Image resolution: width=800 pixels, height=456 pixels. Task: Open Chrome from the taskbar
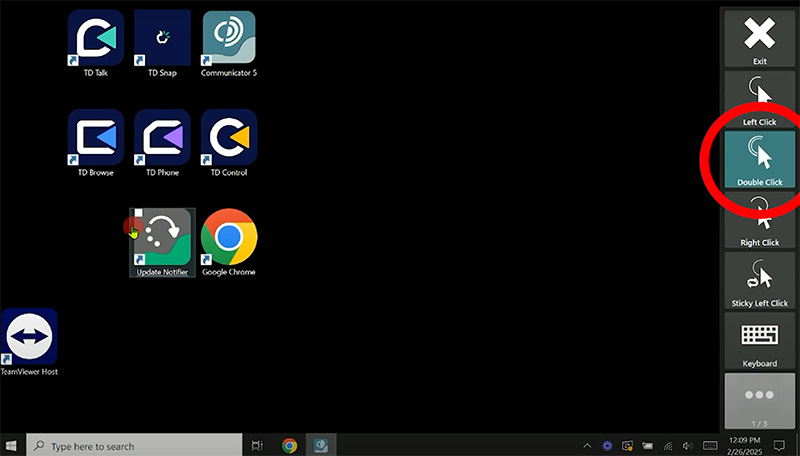coord(289,446)
